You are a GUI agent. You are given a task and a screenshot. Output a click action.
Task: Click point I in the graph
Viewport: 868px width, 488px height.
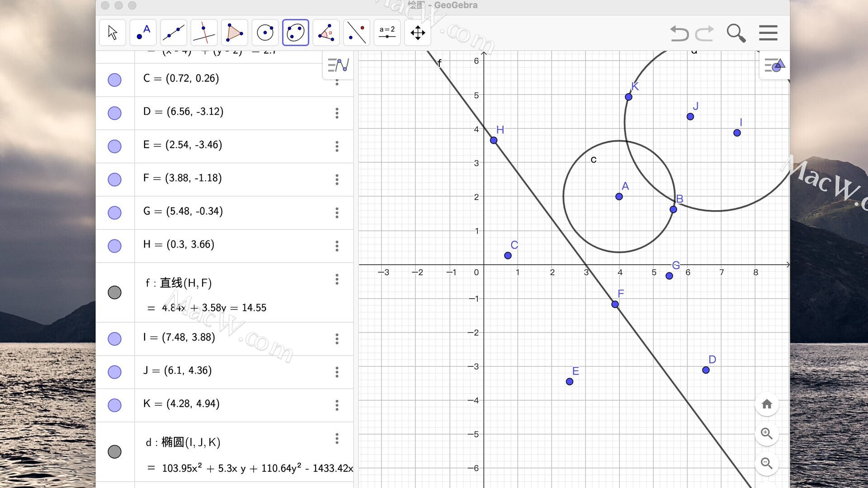(x=737, y=133)
